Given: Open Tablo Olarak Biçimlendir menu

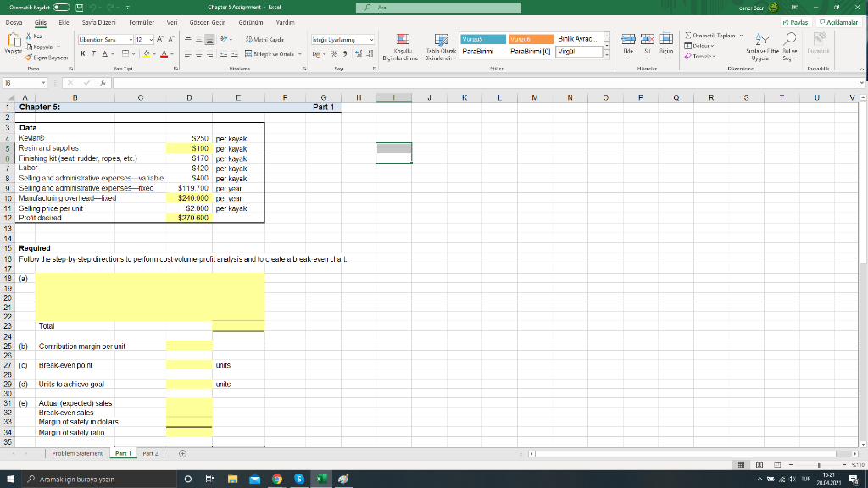Looking at the screenshot, I should 441,47.
